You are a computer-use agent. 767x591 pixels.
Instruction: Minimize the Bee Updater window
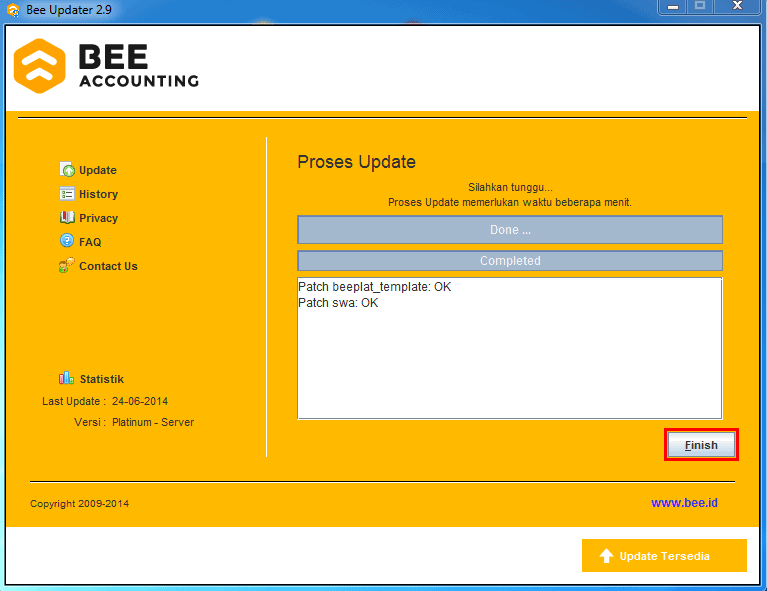(x=673, y=6)
